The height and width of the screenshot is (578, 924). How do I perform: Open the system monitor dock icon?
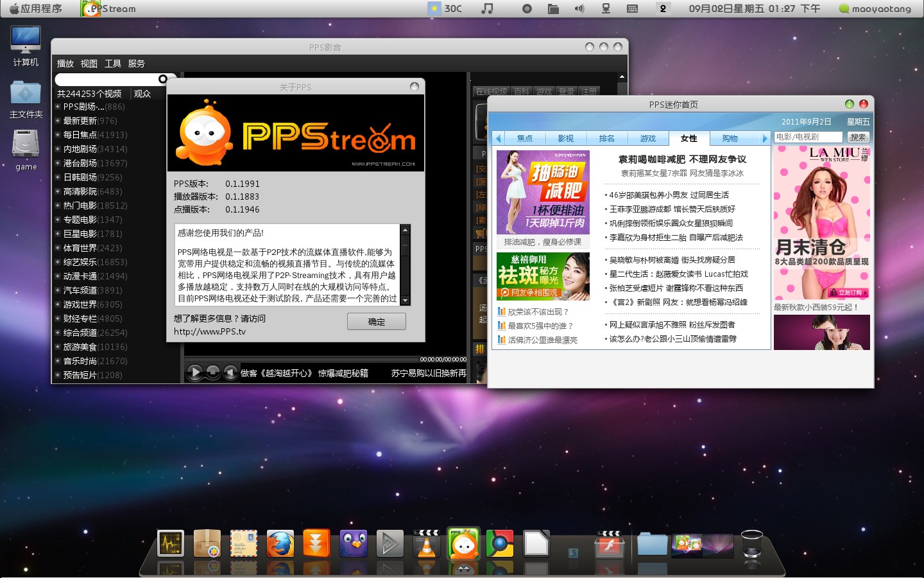click(x=171, y=544)
